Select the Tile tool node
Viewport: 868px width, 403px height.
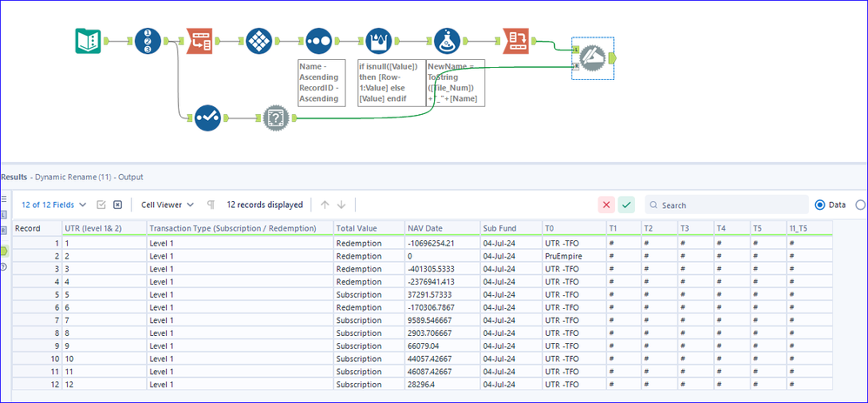(x=258, y=41)
